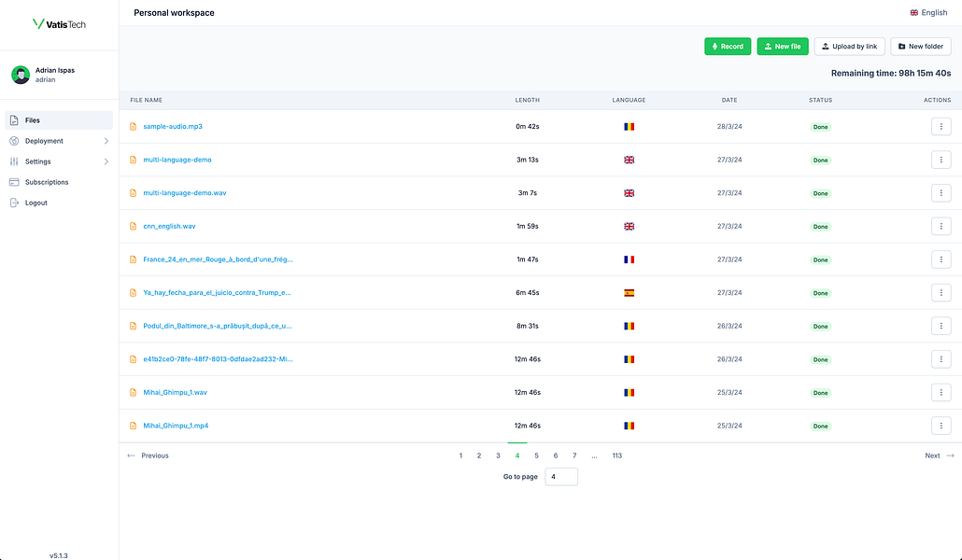This screenshot has width=962, height=560.
Task: Jump to page 5
Action: (x=536, y=455)
